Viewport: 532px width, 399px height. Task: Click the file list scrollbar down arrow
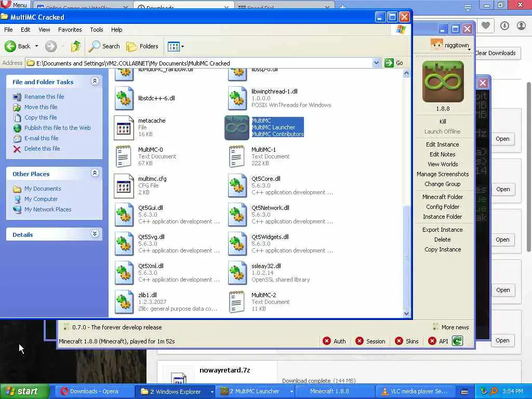406,313
